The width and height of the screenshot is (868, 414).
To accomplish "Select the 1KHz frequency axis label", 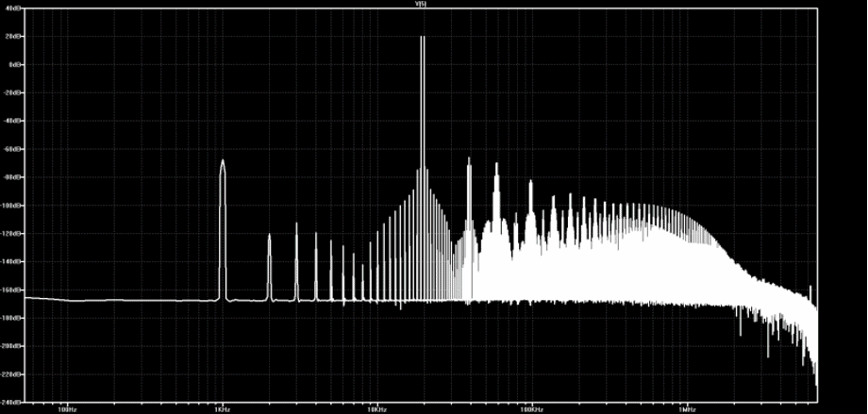I will click(x=222, y=409).
